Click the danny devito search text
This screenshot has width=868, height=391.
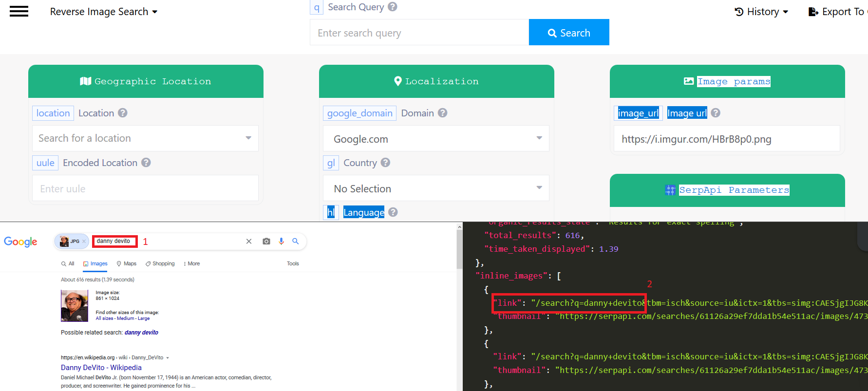(113, 241)
